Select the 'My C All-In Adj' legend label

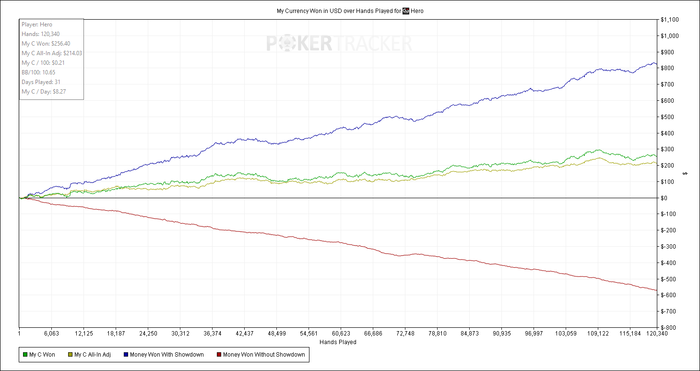[92, 355]
